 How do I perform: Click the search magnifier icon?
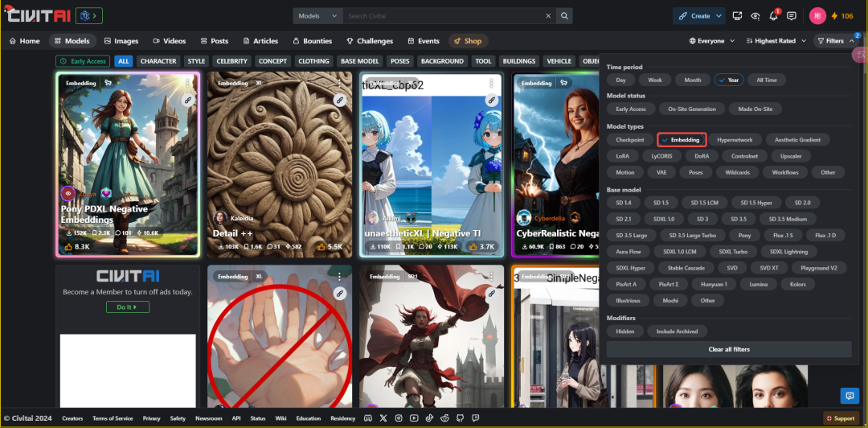pyautogui.click(x=565, y=15)
